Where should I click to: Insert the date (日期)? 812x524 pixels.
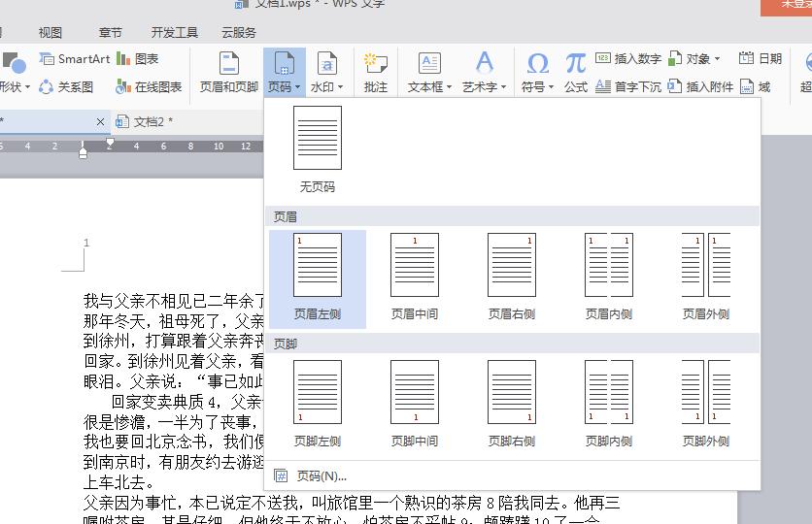[x=760, y=59]
